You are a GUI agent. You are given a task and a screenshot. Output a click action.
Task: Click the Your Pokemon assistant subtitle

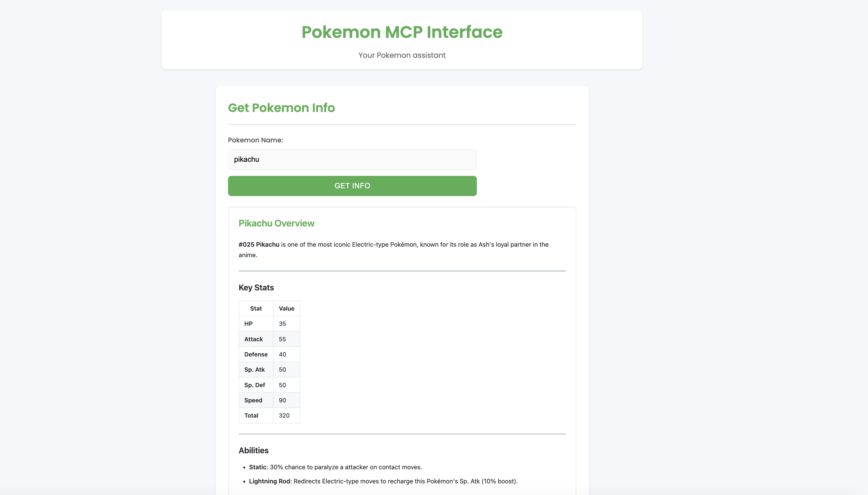pyautogui.click(x=401, y=55)
